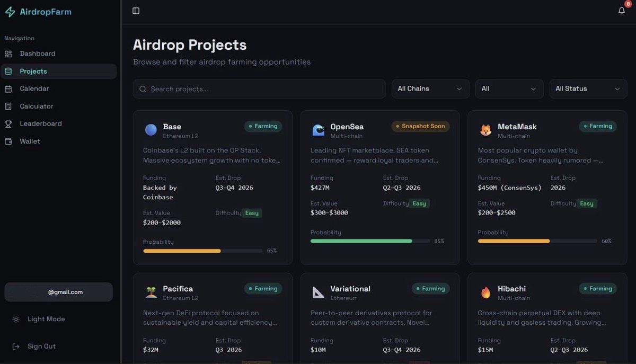Click MetaMask probability bar at 60%
The height and width of the screenshot is (364, 636).
point(537,241)
